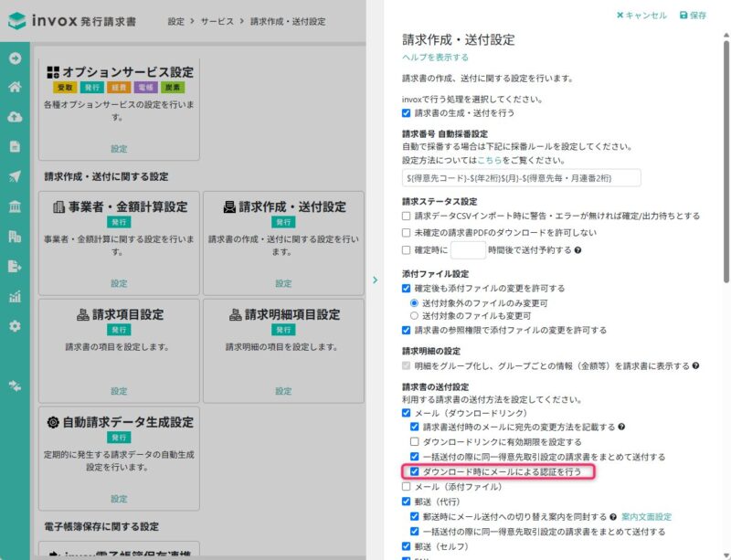Go to 請求作成・送付設定 breadcrumb
This screenshot has height=560, width=731.
point(288,21)
